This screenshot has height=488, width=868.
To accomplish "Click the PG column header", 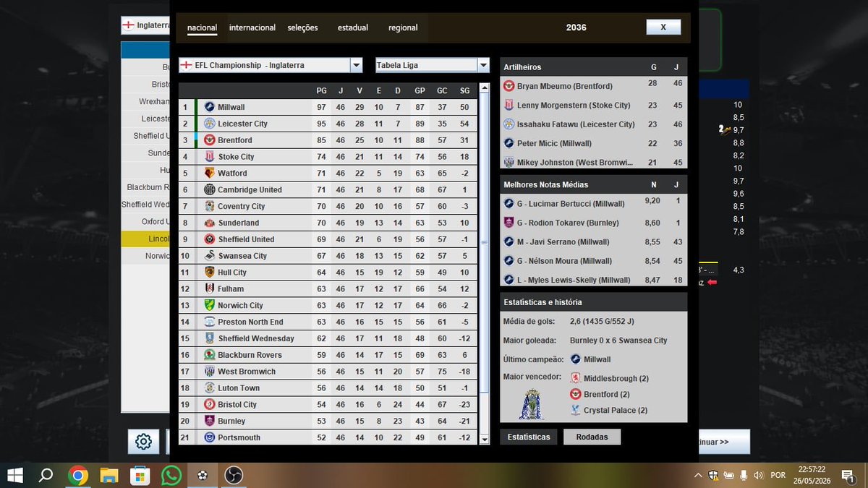I will coord(321,90).
